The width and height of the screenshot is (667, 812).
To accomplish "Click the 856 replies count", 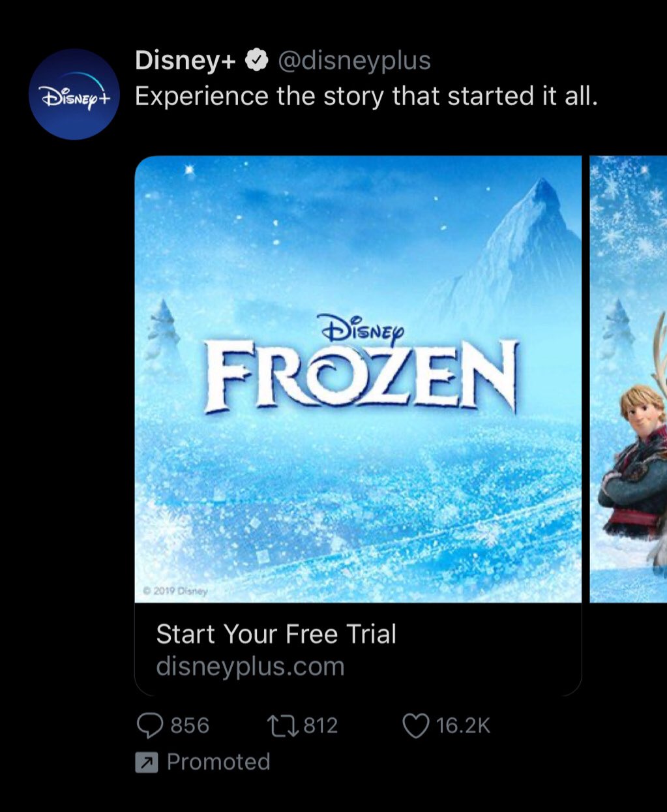I will tap(190, 725).
